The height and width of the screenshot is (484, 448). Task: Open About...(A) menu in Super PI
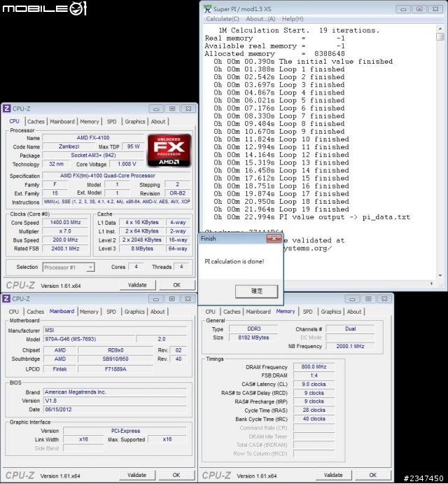click(x=260, y=19)
